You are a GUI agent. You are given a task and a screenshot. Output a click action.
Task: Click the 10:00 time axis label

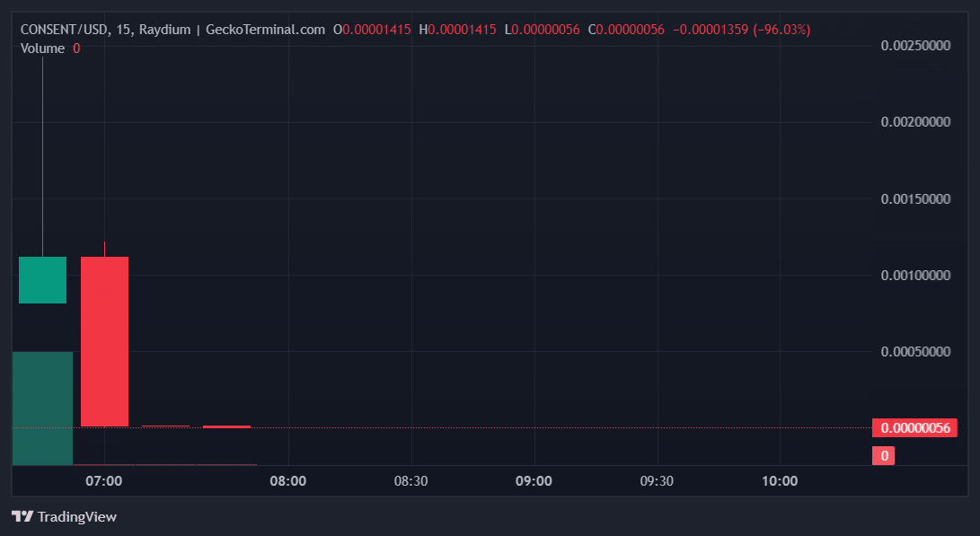click(779, 481)
